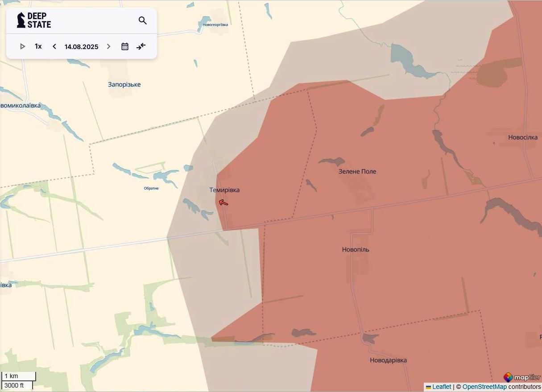Toggle playback of frontline changes
This screenshot has width=542, height=392.
(22, 46)
